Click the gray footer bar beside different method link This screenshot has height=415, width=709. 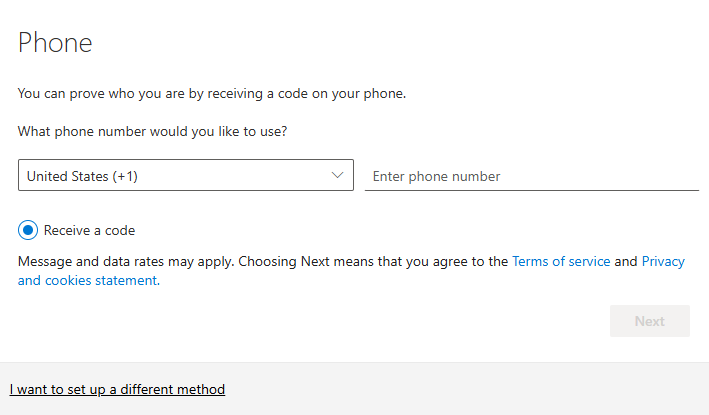tap(466, 389)
